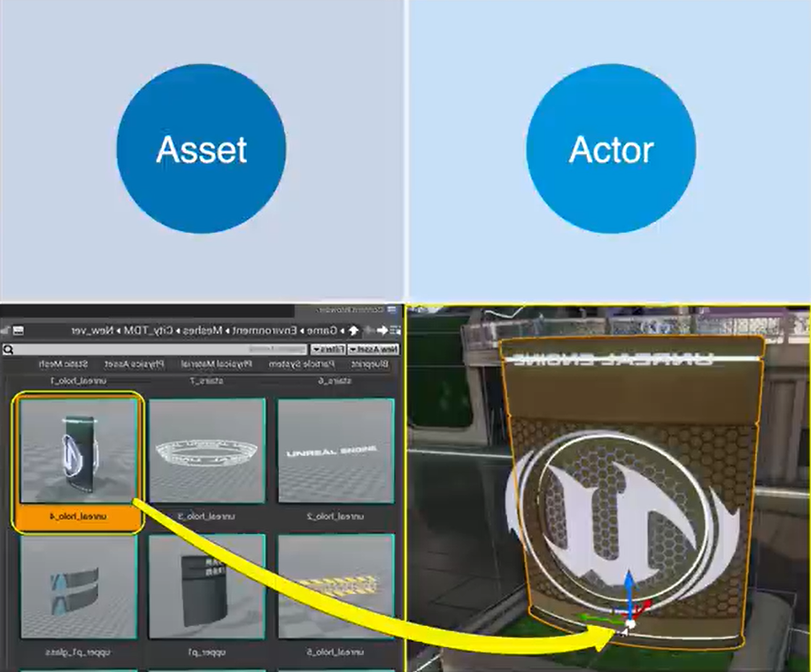Click the unreal_holo_1 name label

(78, 381)
